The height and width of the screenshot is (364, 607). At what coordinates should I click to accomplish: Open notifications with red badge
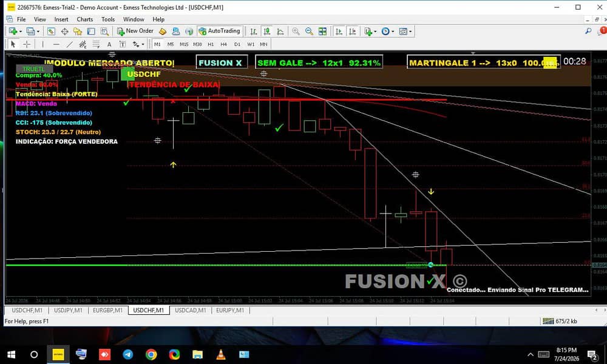pyautogui.click(x=602, y=31)
